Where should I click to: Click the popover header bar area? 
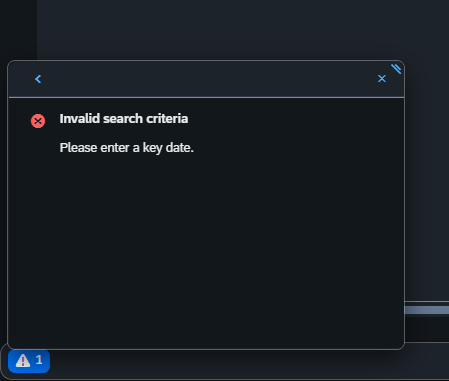click(x=206, y=79)
